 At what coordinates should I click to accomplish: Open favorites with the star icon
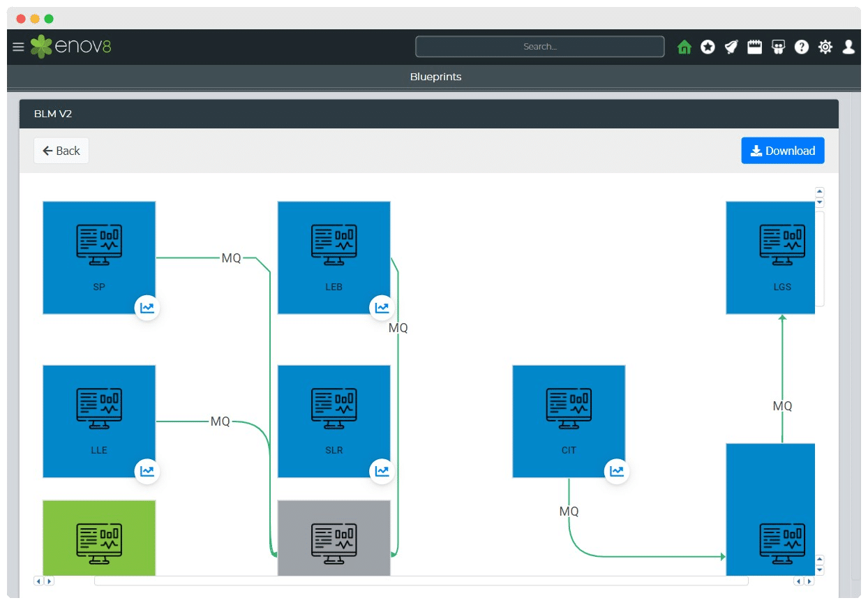pos(708,47)
